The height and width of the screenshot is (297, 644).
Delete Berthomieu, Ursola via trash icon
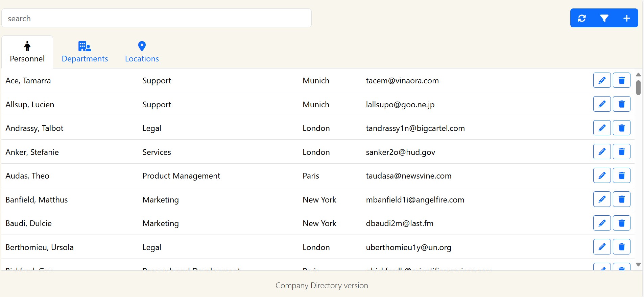(x=621, y=247)
